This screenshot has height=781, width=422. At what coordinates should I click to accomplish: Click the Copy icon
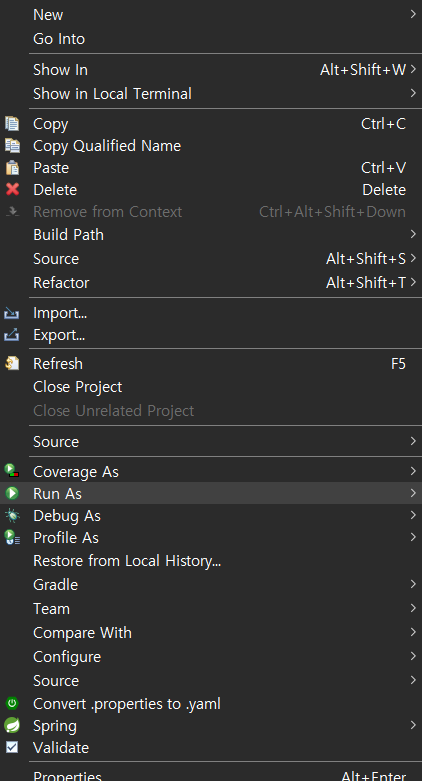pyautogui.click(x=12, y=124)
